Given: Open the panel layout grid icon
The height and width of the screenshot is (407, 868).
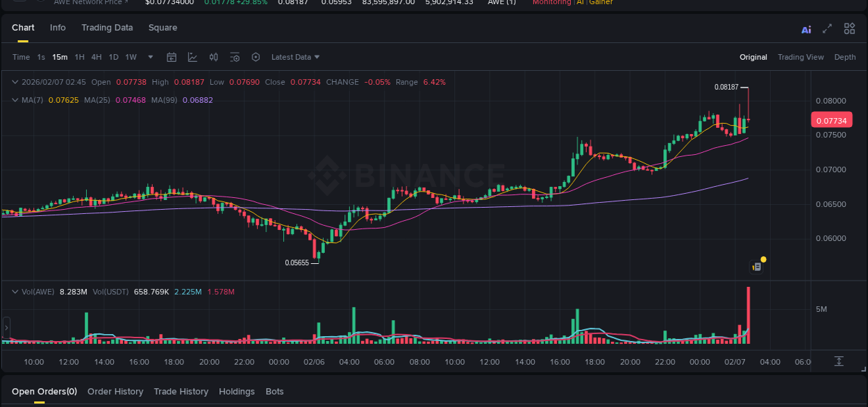Looking at the screenshot, I should (x=850, y=28).
